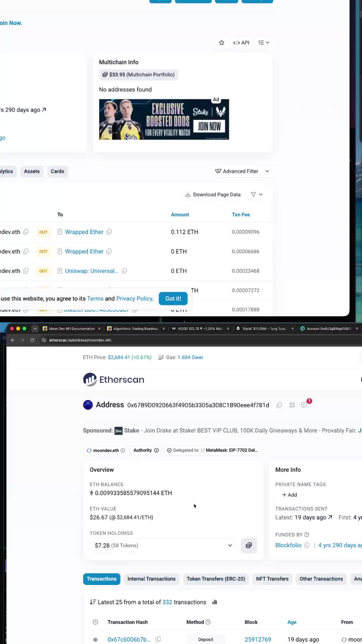Viewport: 362px width, 644px height.
Task: Reload the Etherscan page
Action: pos(32,340)
